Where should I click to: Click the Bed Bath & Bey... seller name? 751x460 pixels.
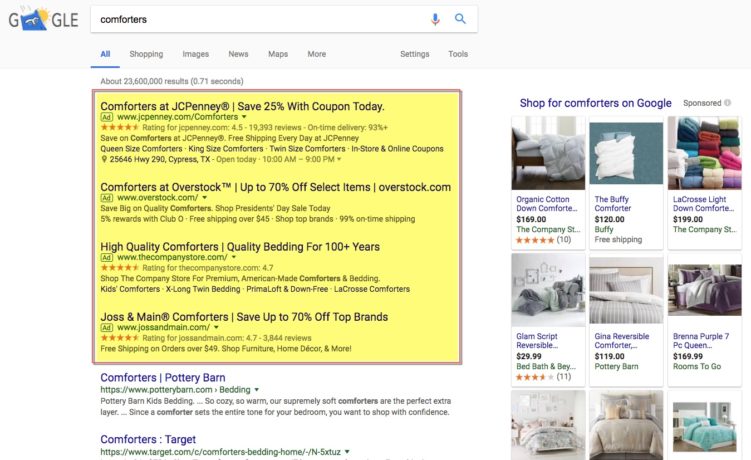[546, 367]
